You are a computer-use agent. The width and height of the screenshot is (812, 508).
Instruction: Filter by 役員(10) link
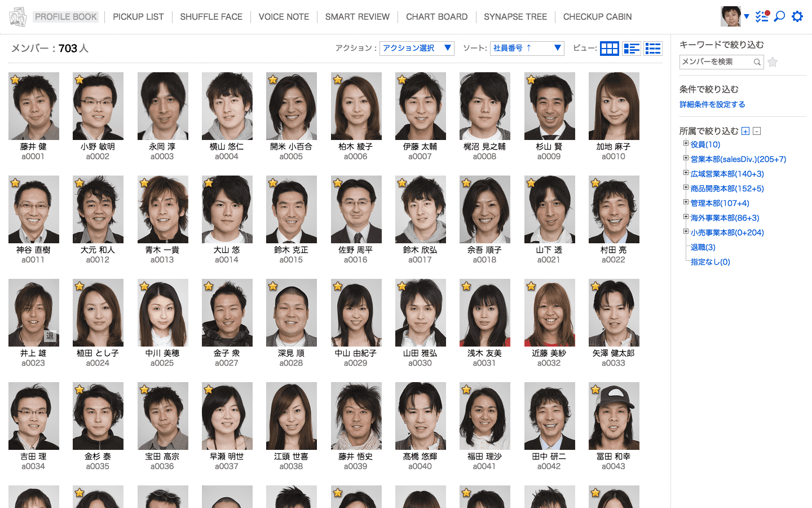[x=705, y=144]
